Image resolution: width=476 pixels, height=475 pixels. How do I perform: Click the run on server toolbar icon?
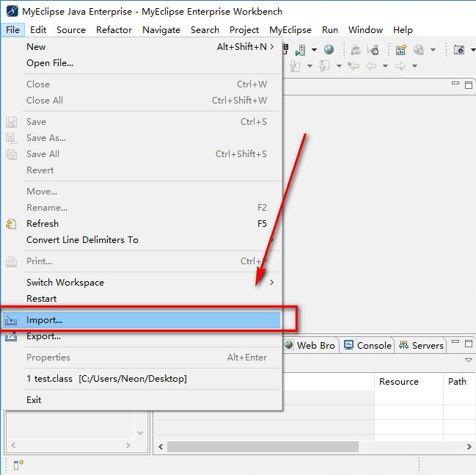tap(301, 50)
